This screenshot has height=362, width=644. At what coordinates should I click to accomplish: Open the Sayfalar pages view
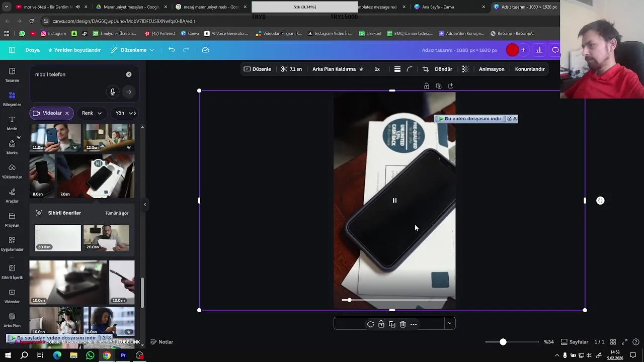click(x=575, y=342)
